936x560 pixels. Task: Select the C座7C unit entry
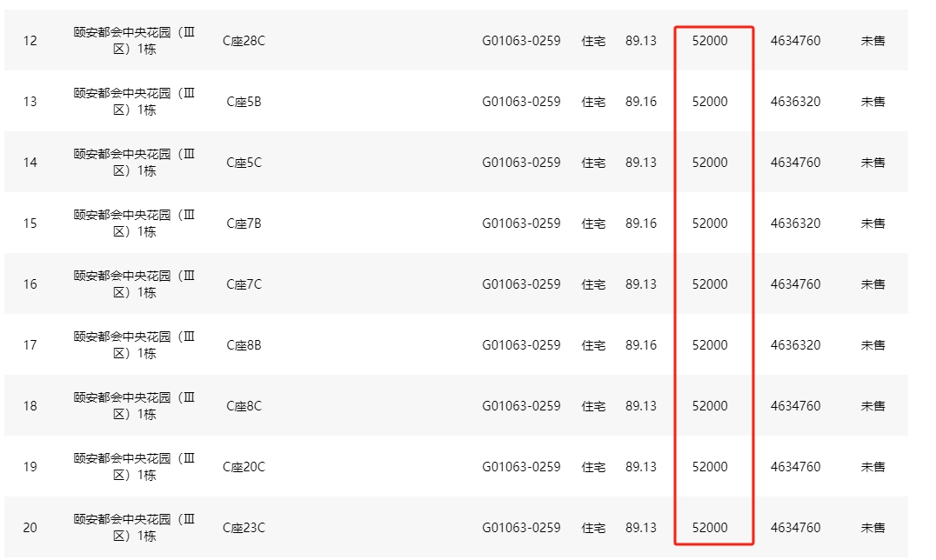(244, 284)
